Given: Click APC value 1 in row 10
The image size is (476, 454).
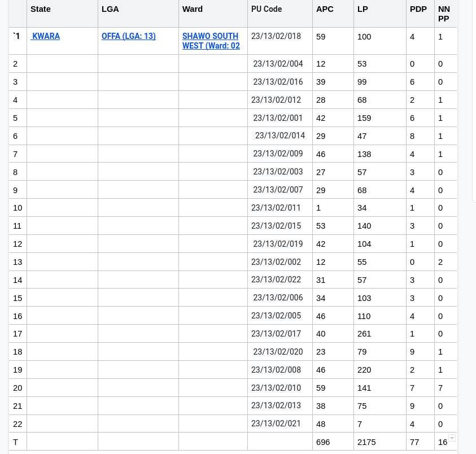Looking at the screenshot, I should tap(318, 208).
